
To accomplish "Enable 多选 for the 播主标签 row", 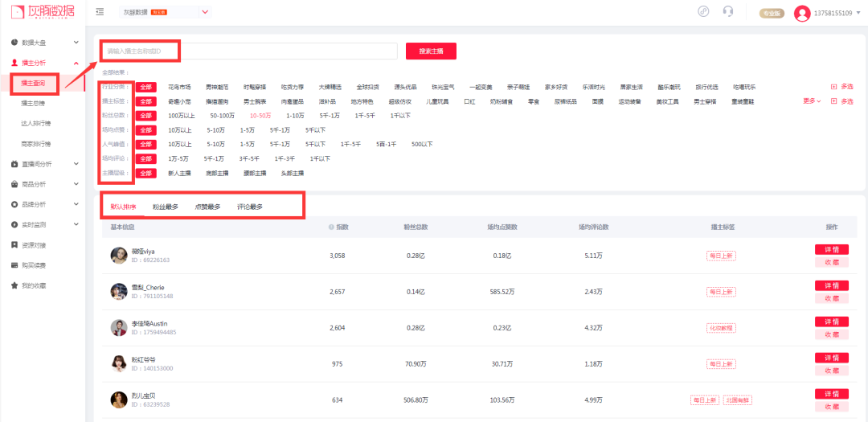I will [x=842, y=101].
